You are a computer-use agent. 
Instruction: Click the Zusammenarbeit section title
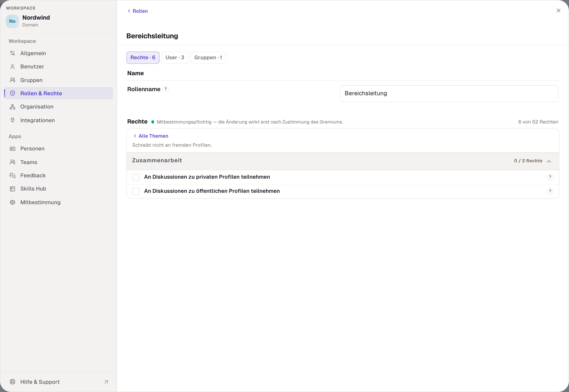[157, 160]
